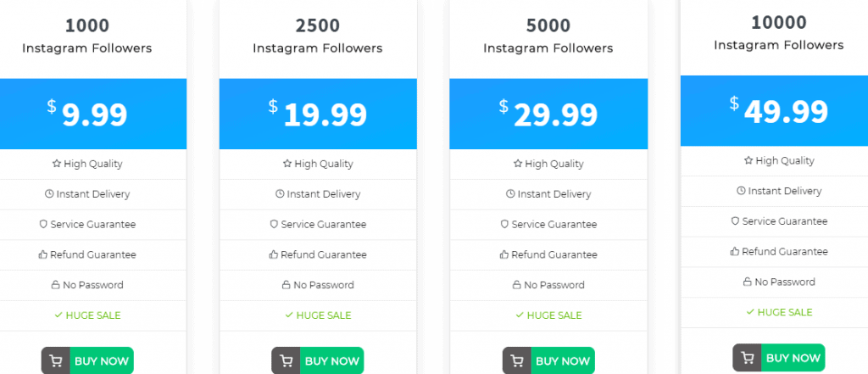This screenshot has width=868, height=374.
Task: Click the thumbs-up icon beside Refund Guarantee in the 10000 plan
Action: coord(735,252)
